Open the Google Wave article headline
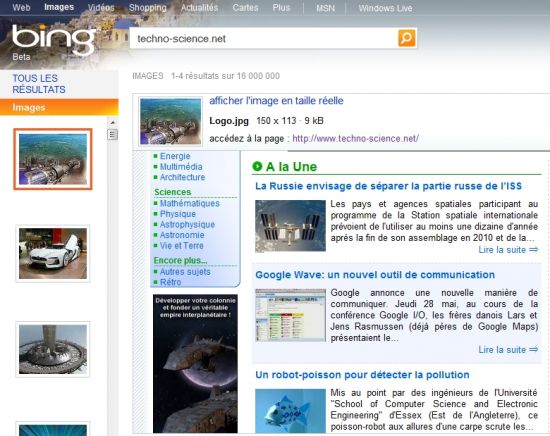Image resolution: width=550 pixels, height=436 pixels. [375, 275]
